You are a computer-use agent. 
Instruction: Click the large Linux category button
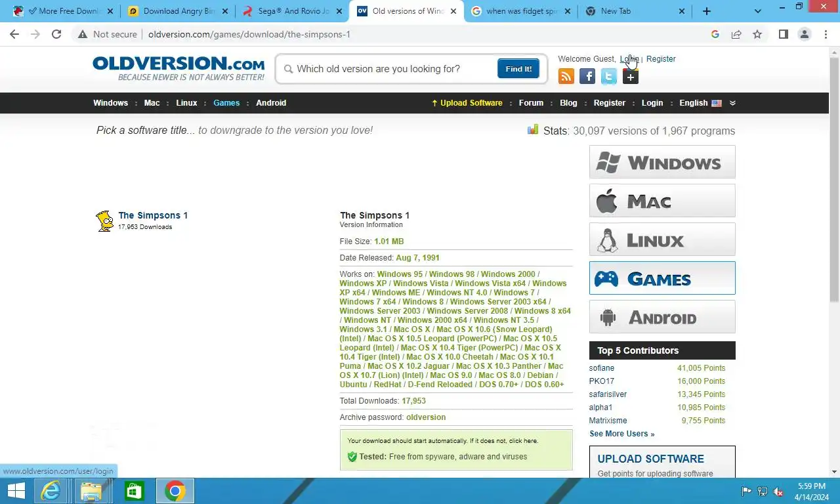[x=662, y=240]
